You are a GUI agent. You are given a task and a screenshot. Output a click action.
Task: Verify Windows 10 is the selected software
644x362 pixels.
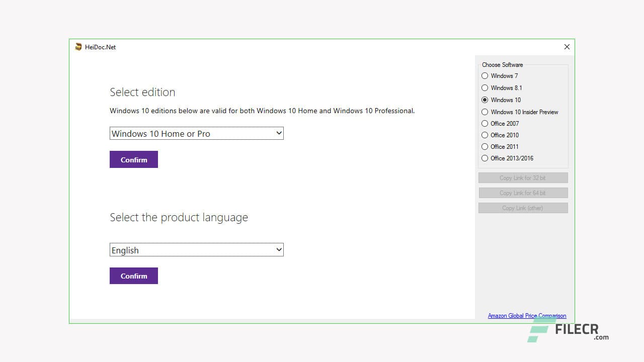(485, 100)
